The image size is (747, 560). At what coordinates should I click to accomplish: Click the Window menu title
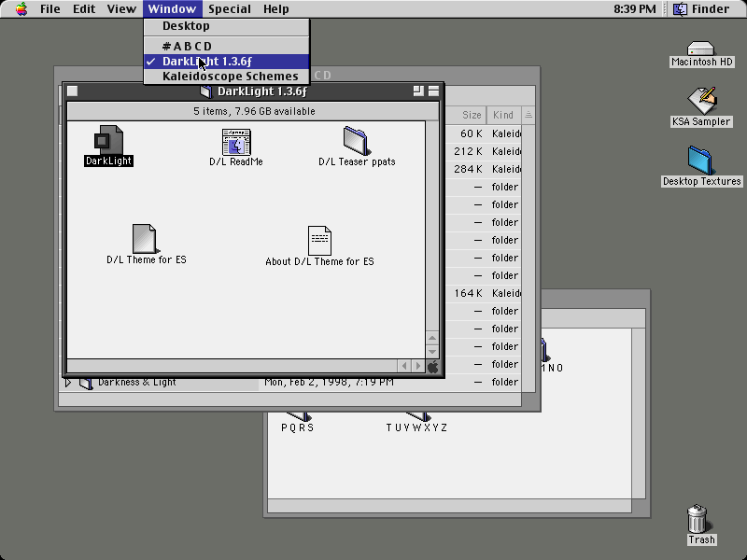coord(172,9)
